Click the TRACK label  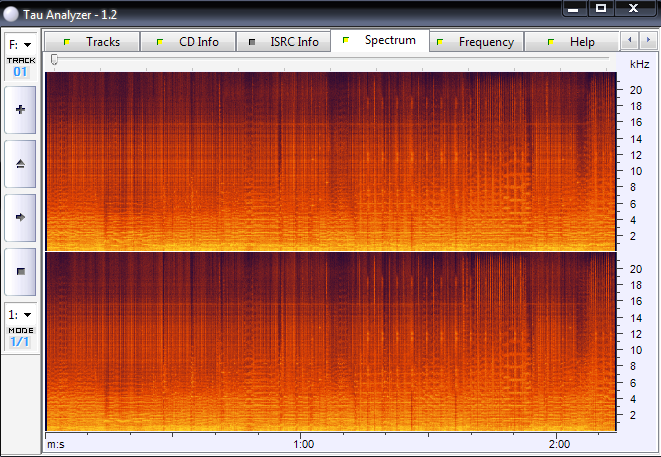pos(21,60)
